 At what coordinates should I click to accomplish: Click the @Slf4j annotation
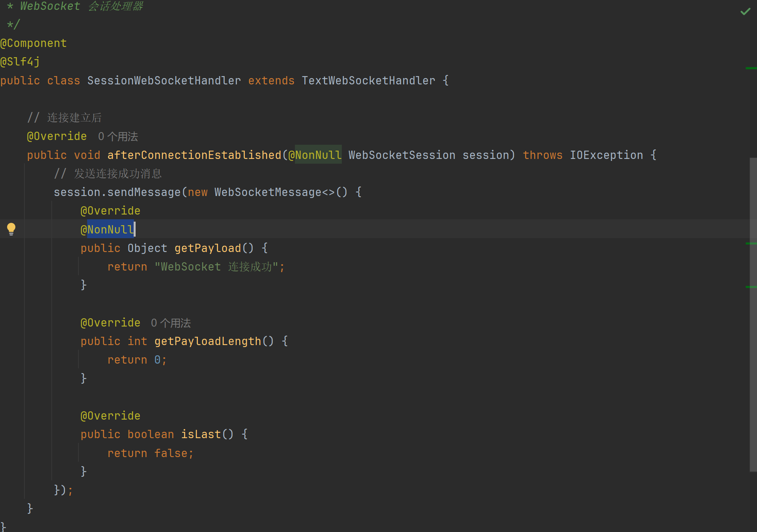[x=20, y=62]
